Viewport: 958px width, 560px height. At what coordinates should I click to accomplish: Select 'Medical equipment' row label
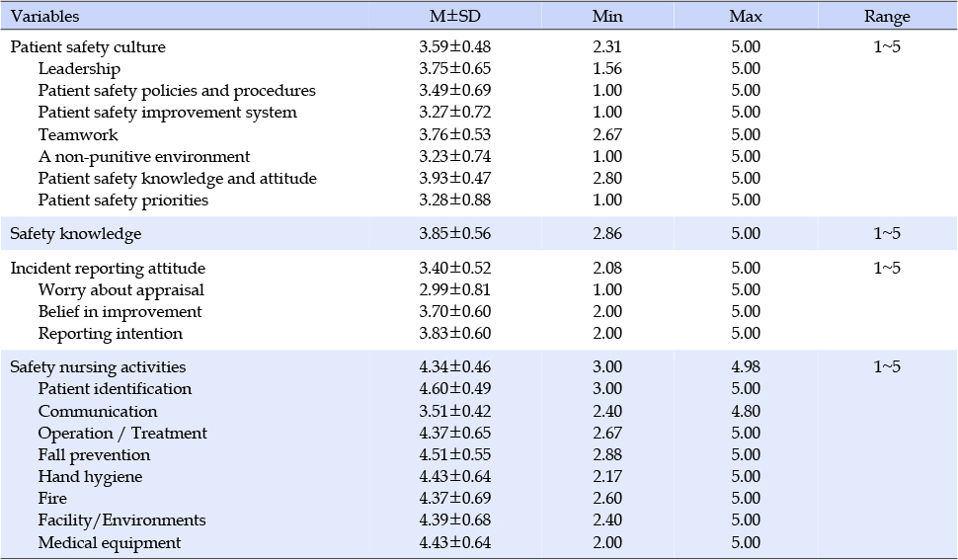110,543
